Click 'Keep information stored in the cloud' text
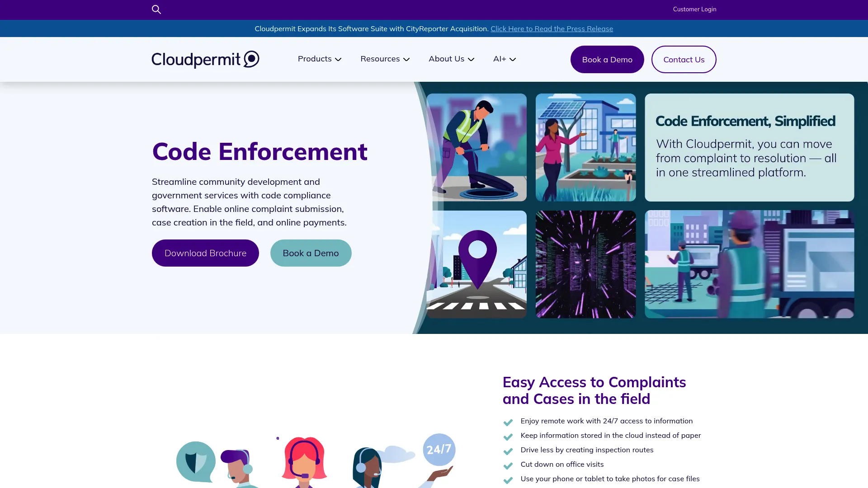This screenshot has height=488, width=868. (610, 435)
